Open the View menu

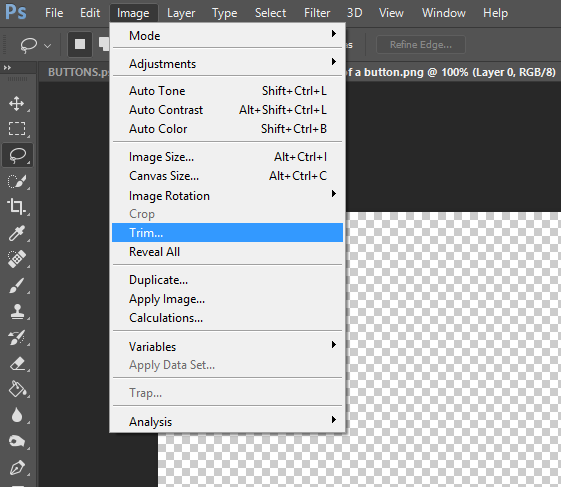pyautogui.click(x=391, y=13)
